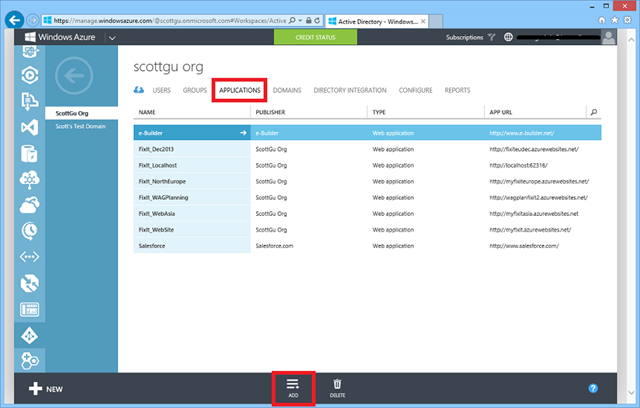
Task: Open the user account avatar
Action: click(x=608, y=38)
